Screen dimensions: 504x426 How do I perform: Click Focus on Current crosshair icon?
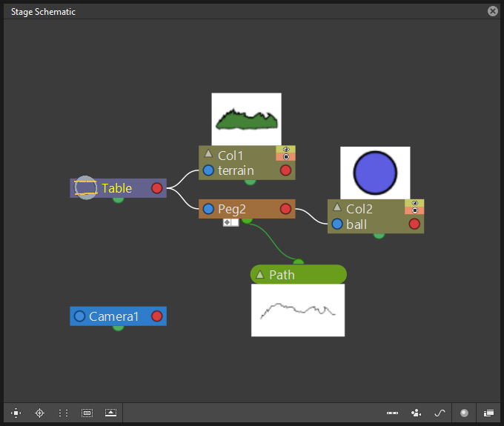39,413
